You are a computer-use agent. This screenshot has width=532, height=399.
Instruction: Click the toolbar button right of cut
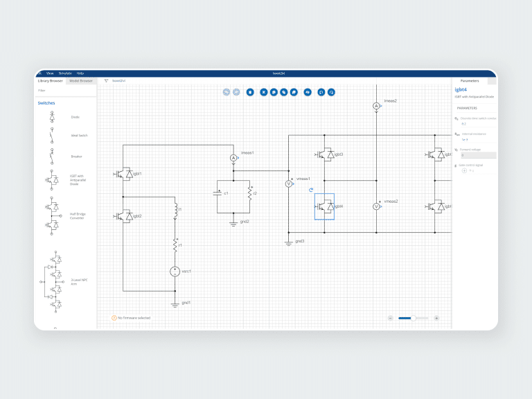tap(274, 92)
